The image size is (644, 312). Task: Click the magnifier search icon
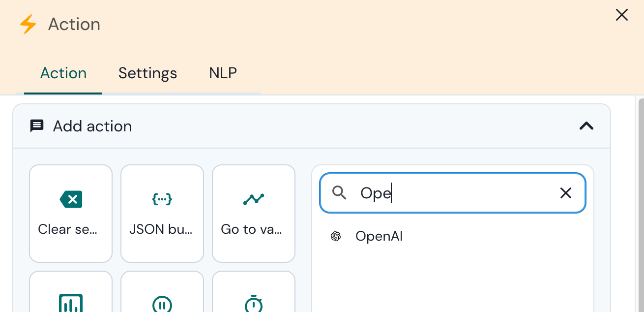tap(340, 193)
